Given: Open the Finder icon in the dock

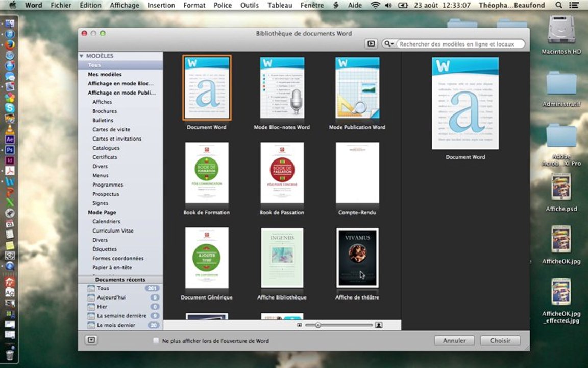Looking at the screenshot, I should pos(10,24).
